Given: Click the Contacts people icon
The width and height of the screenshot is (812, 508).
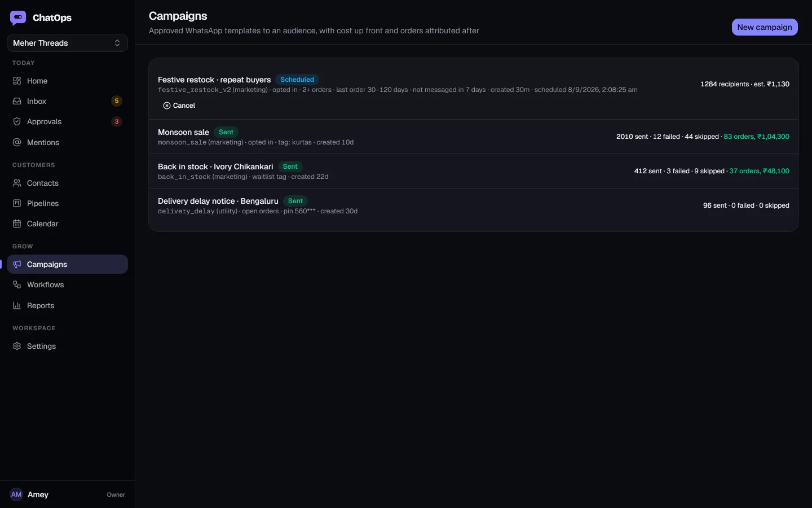Looking at the screenshot, I should (x=17, y=183).
